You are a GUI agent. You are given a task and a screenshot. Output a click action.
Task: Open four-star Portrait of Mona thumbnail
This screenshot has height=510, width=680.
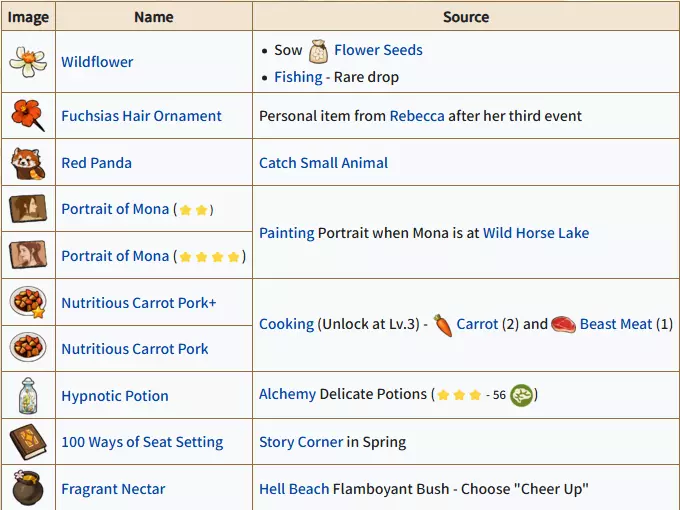pos(28,256)
